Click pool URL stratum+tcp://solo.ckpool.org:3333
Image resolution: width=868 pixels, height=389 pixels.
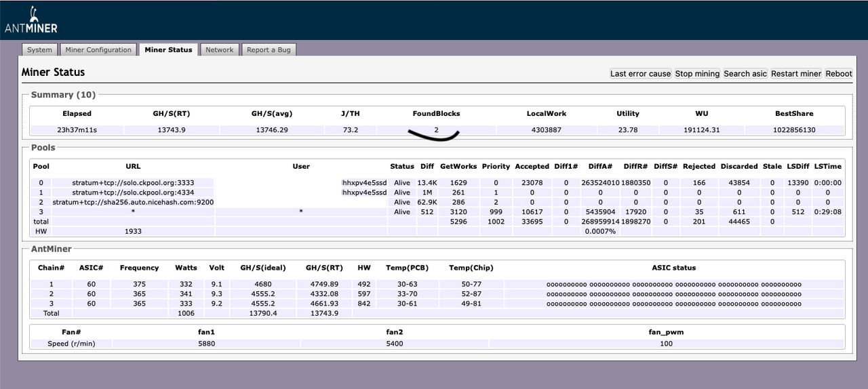[133, 183]
